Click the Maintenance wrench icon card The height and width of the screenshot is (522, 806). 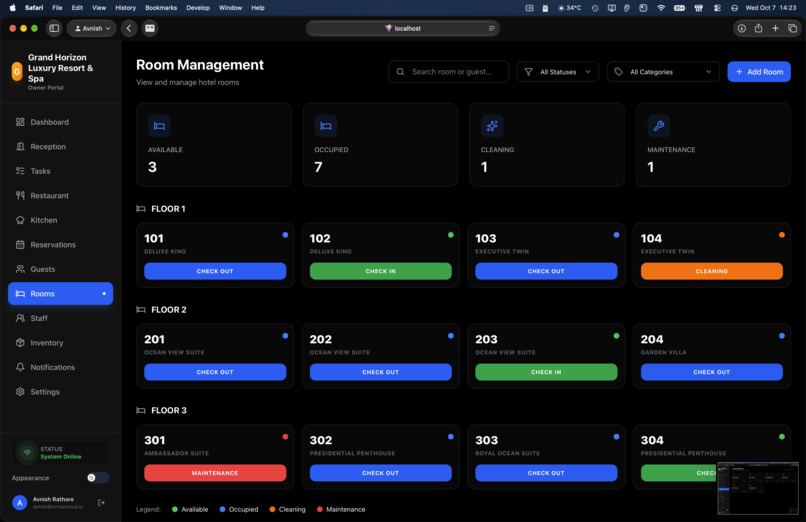658,126
